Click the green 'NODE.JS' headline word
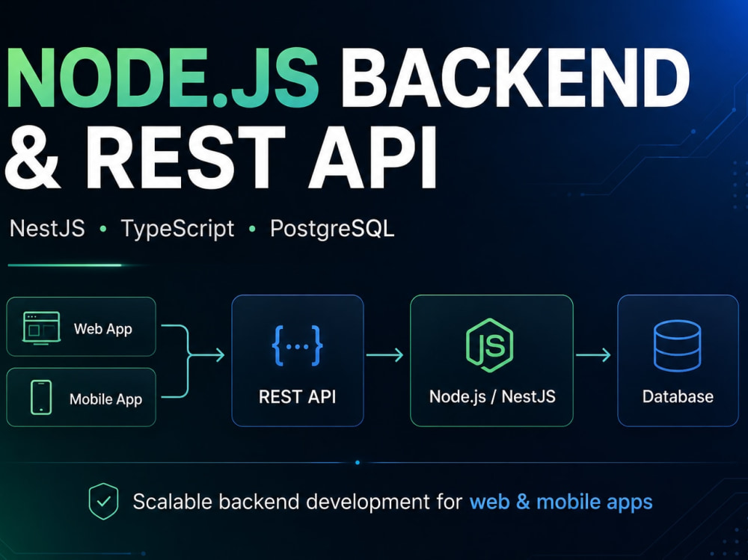Screen dimensions: 748x560 point(162,79)
